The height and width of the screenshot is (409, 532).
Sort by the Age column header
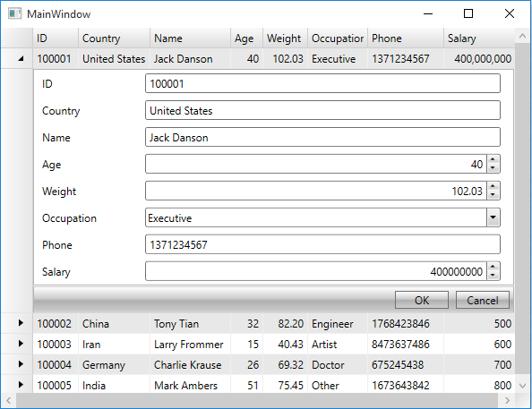pos(246,38)
